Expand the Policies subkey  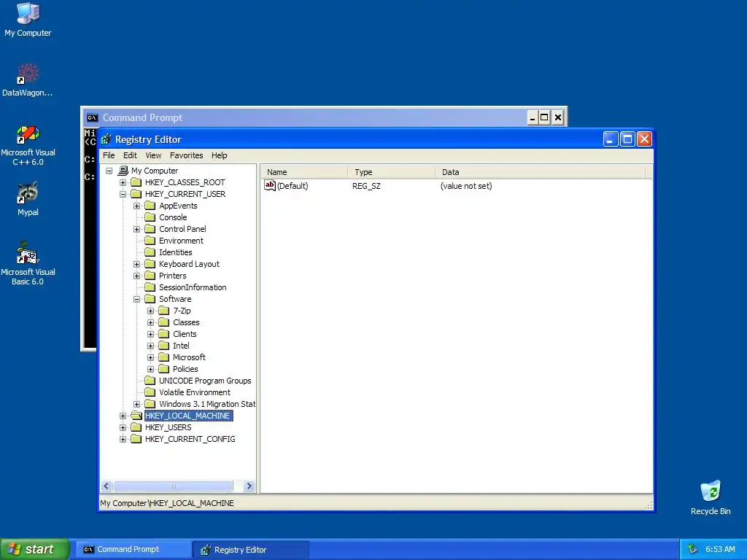tap(150, 369)
